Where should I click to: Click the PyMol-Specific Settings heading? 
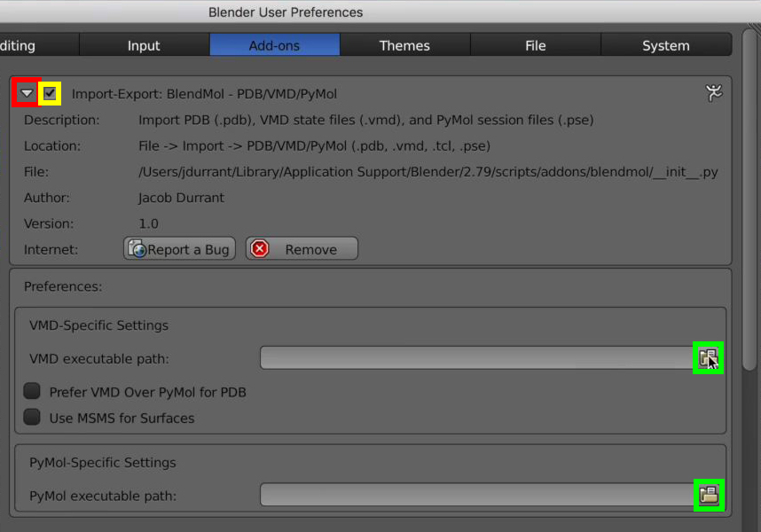click(103, 463)
